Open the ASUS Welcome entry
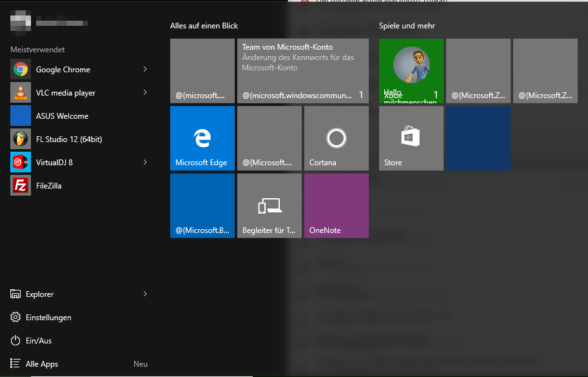Screen dimensions: 588x377 [x=62, y=116]
